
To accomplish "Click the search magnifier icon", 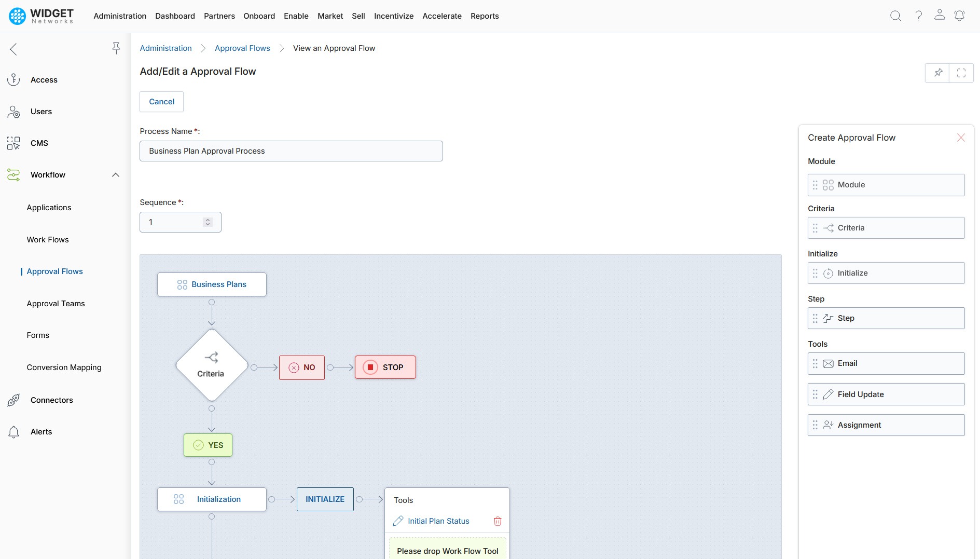I will tap(895, 16).
